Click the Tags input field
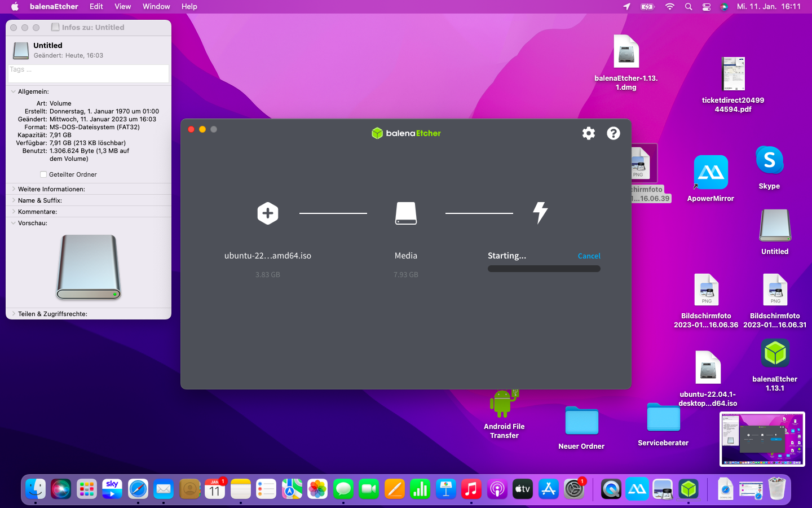Viewport: 812px width, 508px height. 89,73
